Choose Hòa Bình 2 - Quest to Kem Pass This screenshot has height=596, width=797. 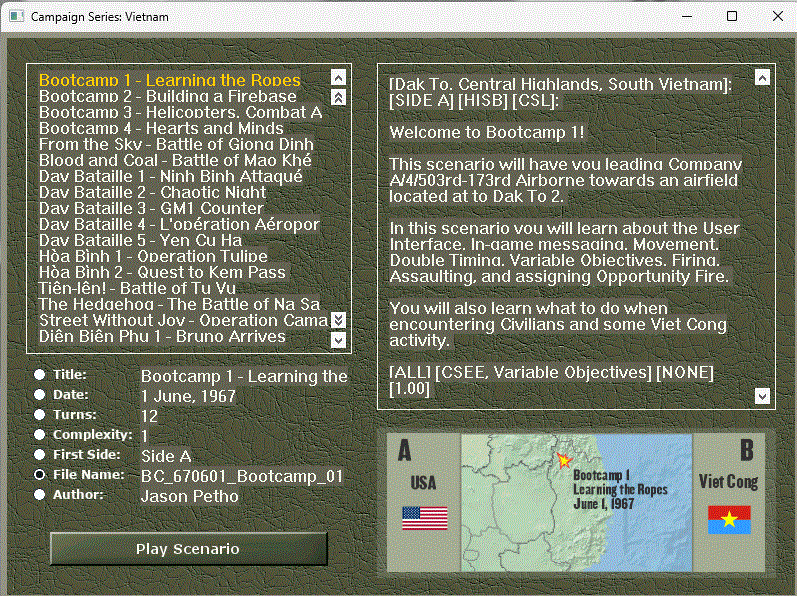coord(163,272)
